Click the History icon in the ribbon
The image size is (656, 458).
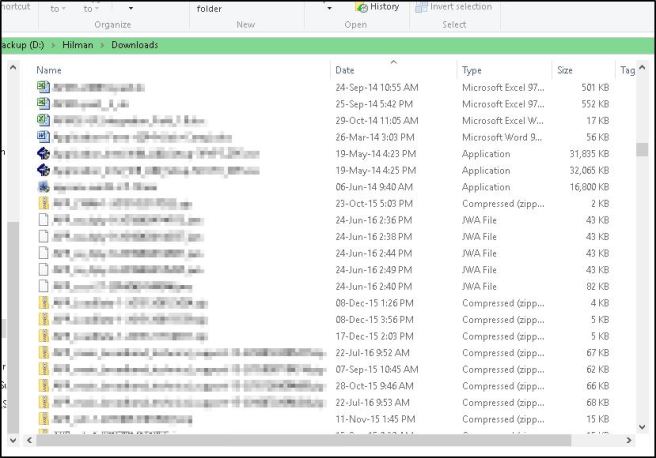point(361,7)
